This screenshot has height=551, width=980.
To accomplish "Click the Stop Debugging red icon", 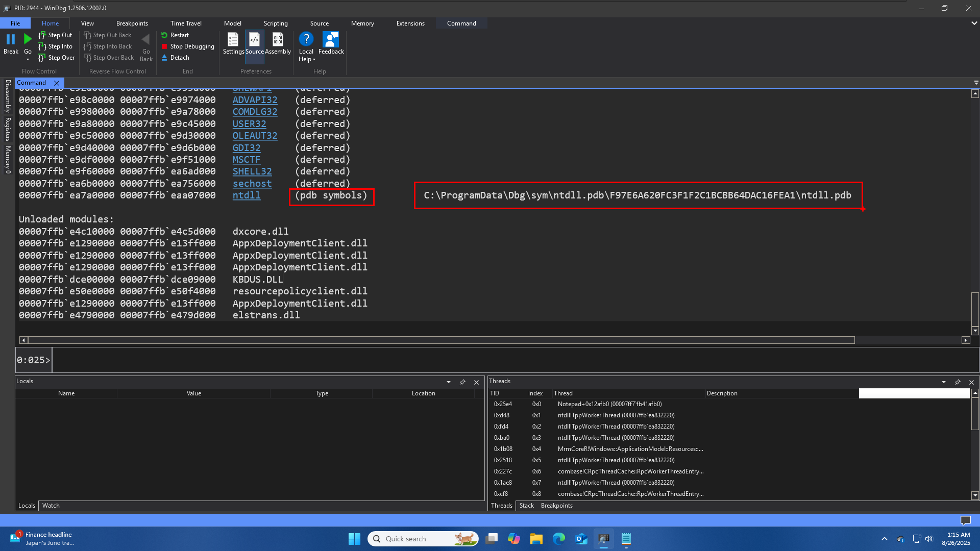I will point(164,46).
